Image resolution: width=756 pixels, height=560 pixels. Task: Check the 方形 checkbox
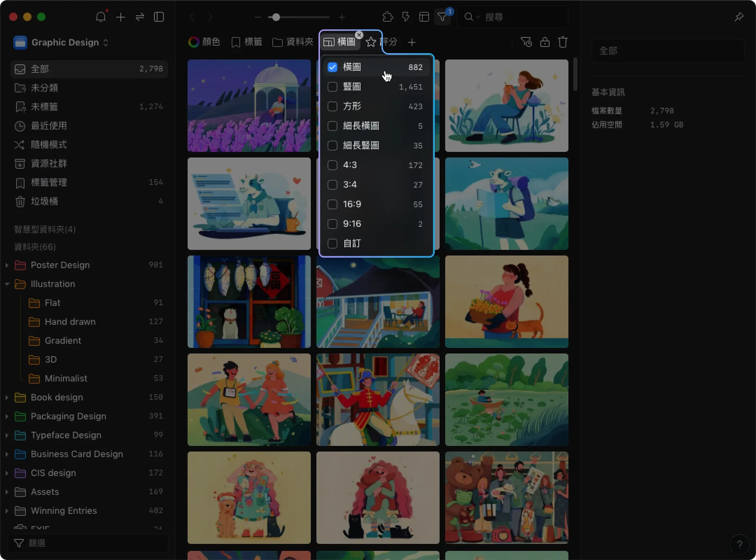(333, 106)
